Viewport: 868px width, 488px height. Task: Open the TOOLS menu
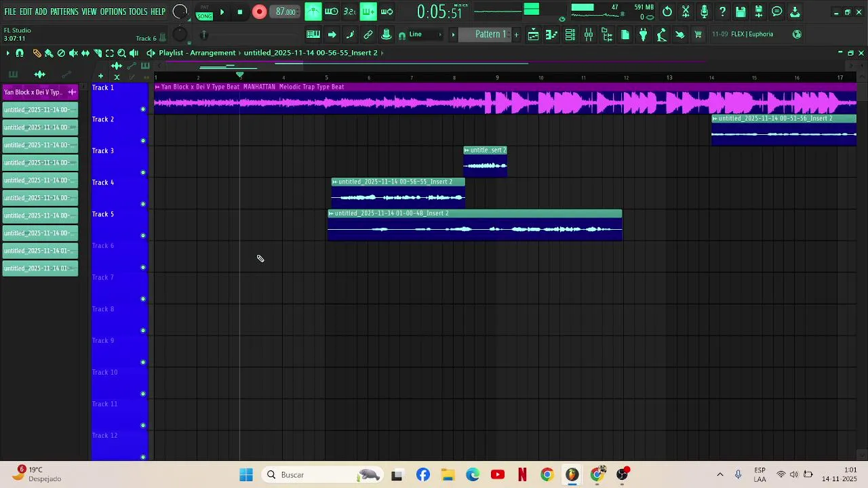point(138,12)
